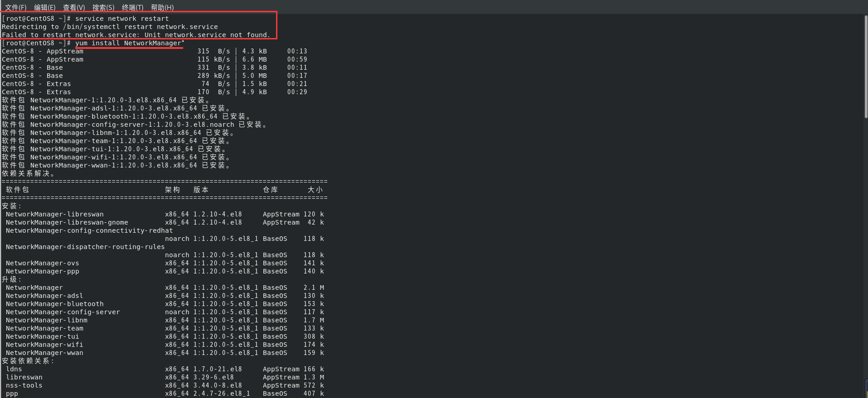Click the '软件包' table column header
The image size is (868, 398).
point(17,190)
